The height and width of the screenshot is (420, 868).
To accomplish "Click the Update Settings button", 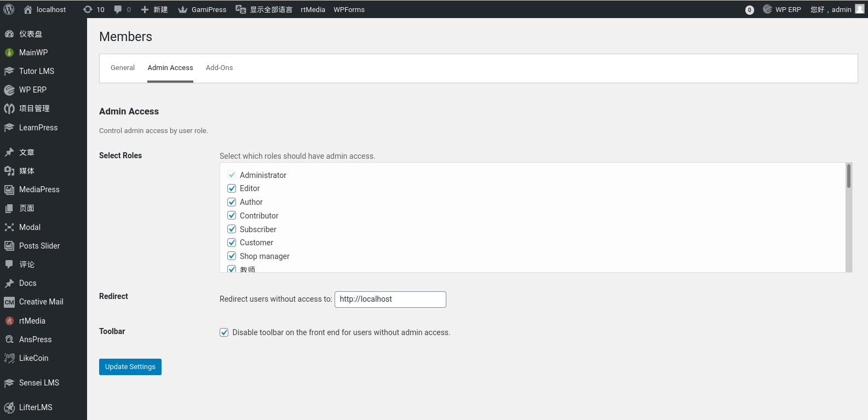I will (x=130, y=367).
